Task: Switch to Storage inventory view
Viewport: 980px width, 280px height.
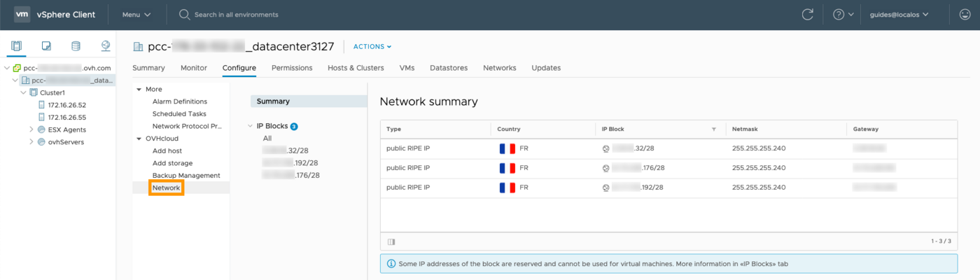Action: 76,46
